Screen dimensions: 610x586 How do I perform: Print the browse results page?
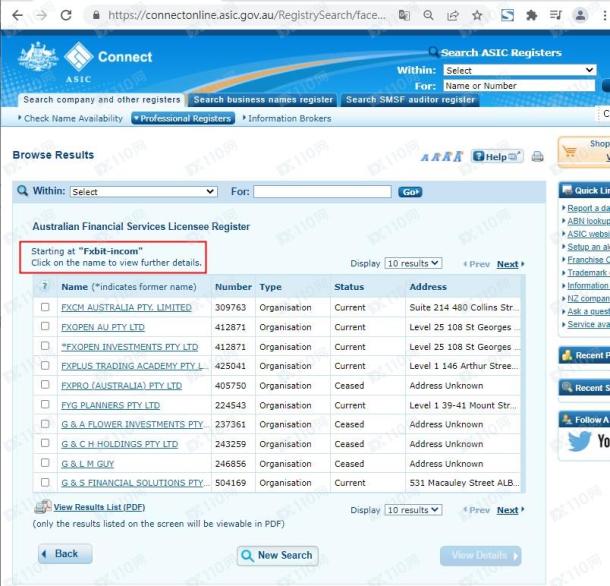click(538, 156)
